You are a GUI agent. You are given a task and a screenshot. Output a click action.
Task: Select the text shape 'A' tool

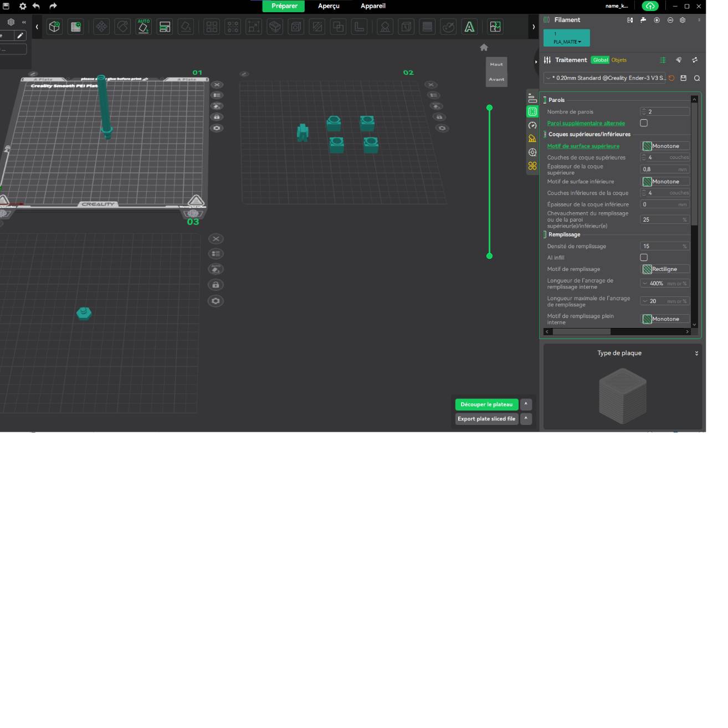coord(469,27)
